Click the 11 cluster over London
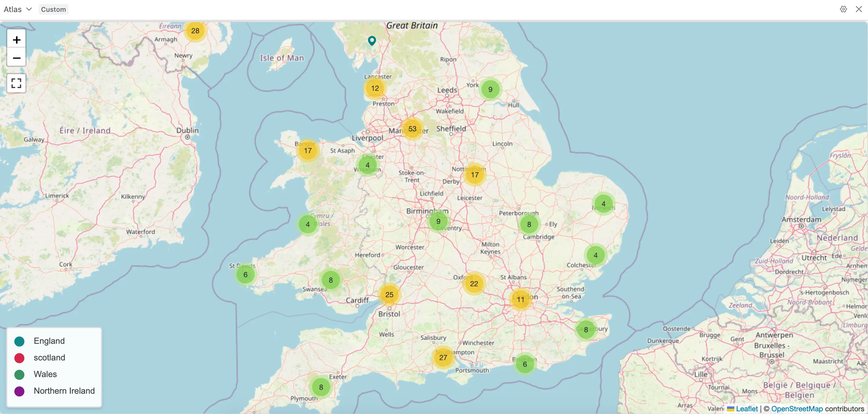The height and width of the screenshot is (414, 868). click(520, 299)
